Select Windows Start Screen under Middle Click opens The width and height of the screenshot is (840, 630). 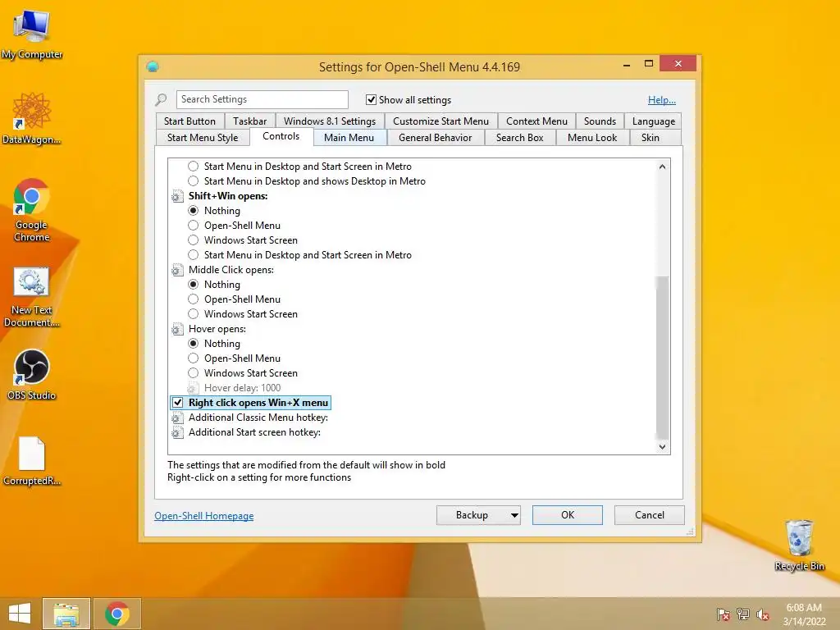194,314
